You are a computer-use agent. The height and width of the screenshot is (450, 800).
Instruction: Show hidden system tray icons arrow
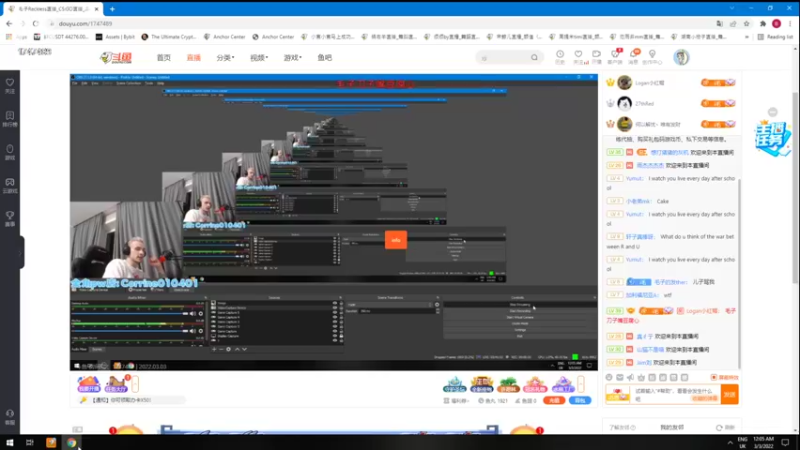click(x=730, y=442)
